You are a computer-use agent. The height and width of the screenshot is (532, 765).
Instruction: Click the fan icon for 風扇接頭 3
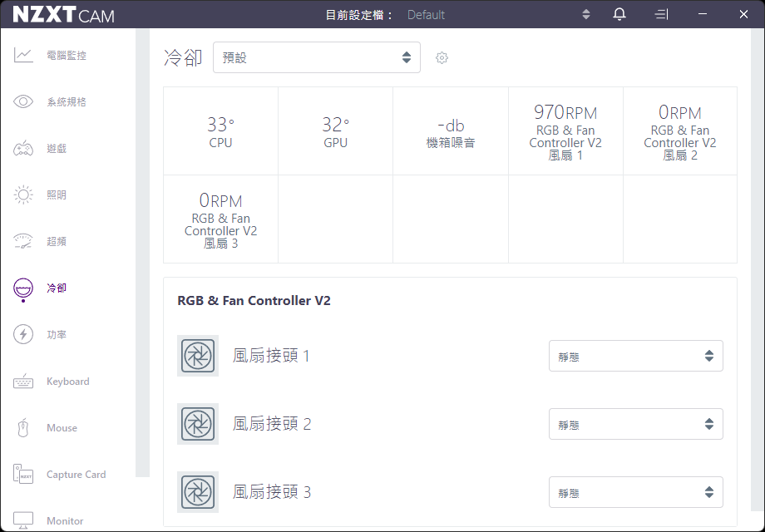[x=198, y=492]
